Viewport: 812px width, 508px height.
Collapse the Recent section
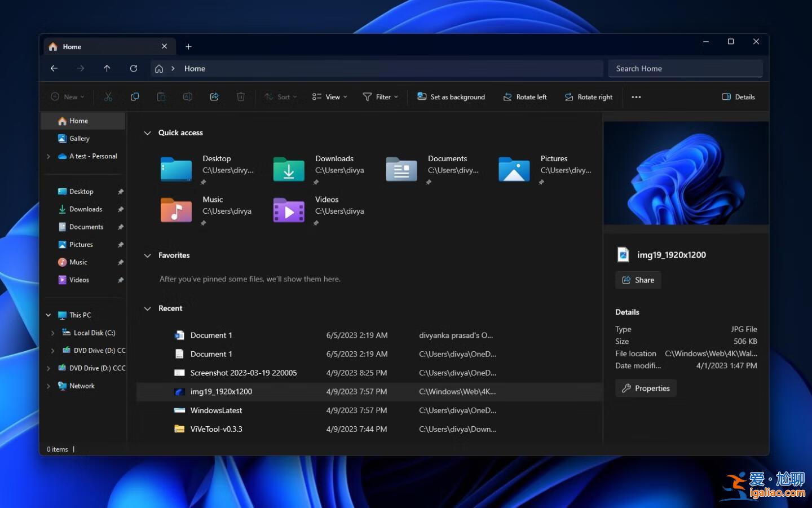point(148,308)
